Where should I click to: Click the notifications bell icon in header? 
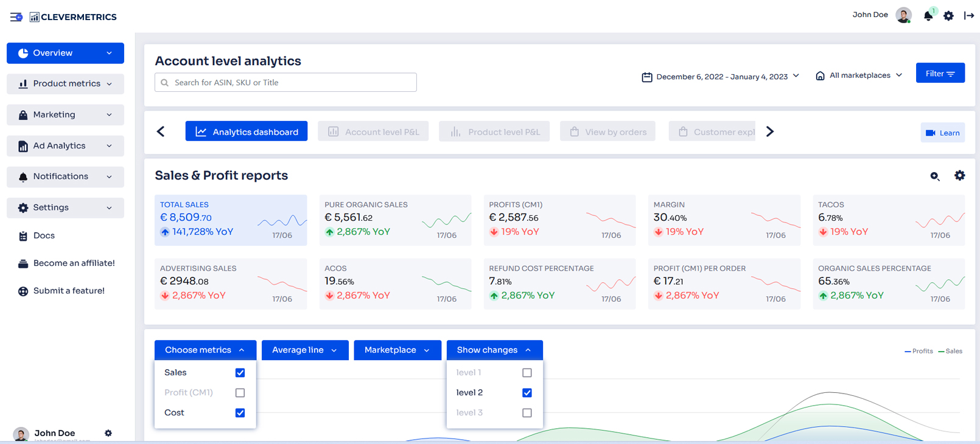(928, 16)
